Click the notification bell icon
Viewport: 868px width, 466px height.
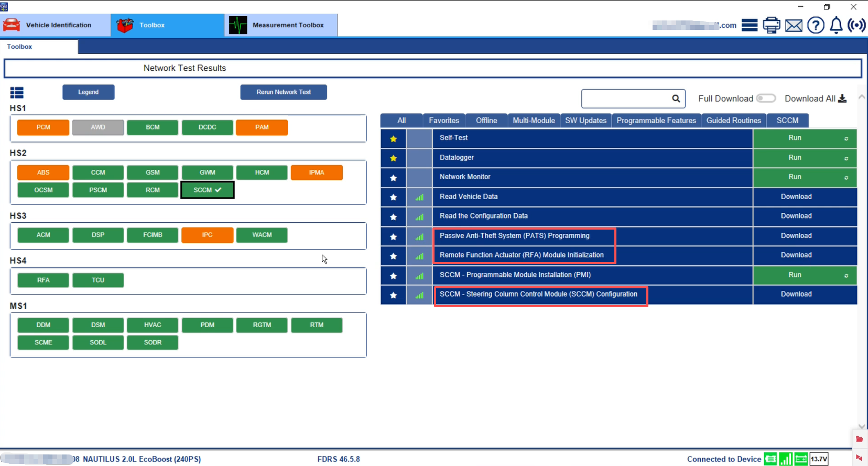point(836,25)
